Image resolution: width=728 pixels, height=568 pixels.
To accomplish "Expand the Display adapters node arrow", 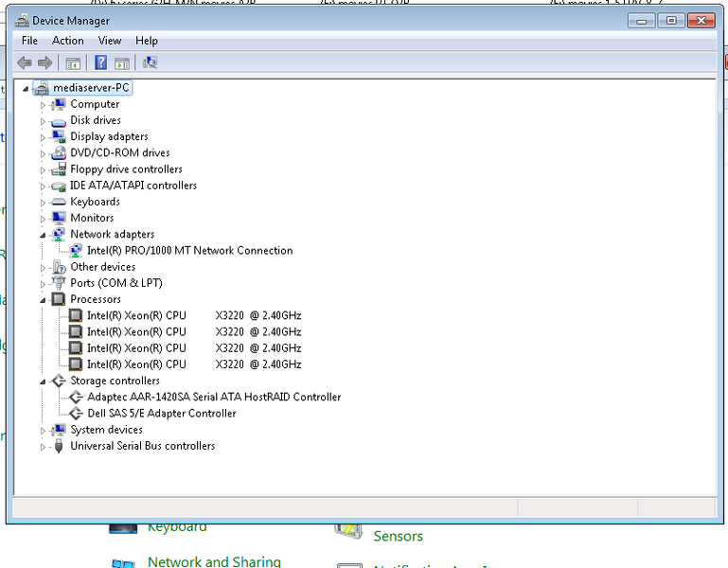I will click(43, 137).
